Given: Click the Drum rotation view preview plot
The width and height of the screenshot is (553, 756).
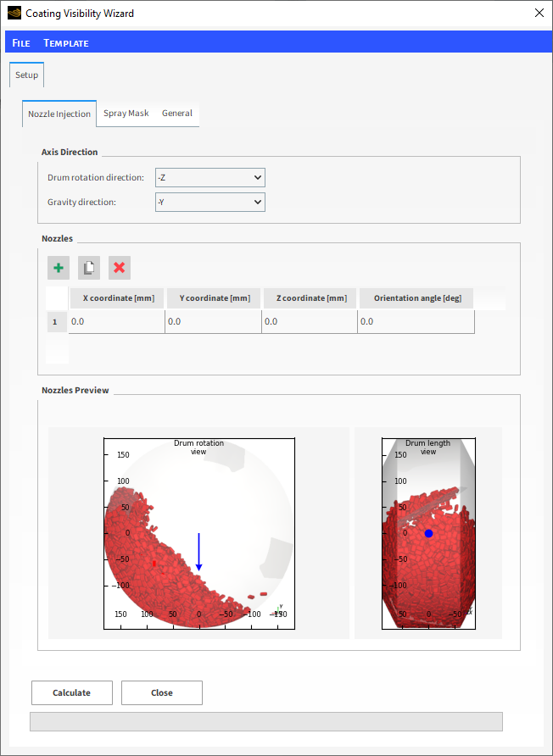Looking at the screenshot, I should pyautogui.click(x=199, y=533).
